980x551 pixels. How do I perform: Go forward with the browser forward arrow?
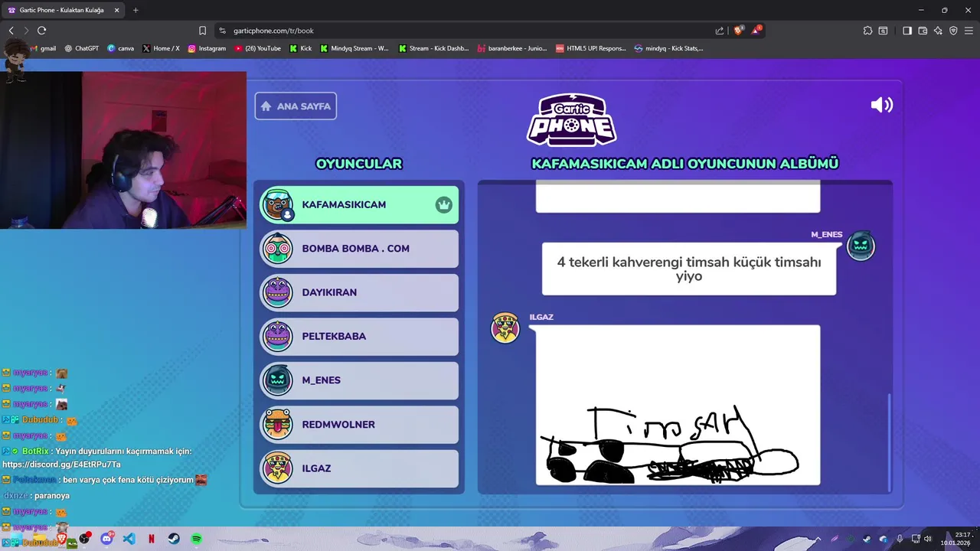[26, 31]
